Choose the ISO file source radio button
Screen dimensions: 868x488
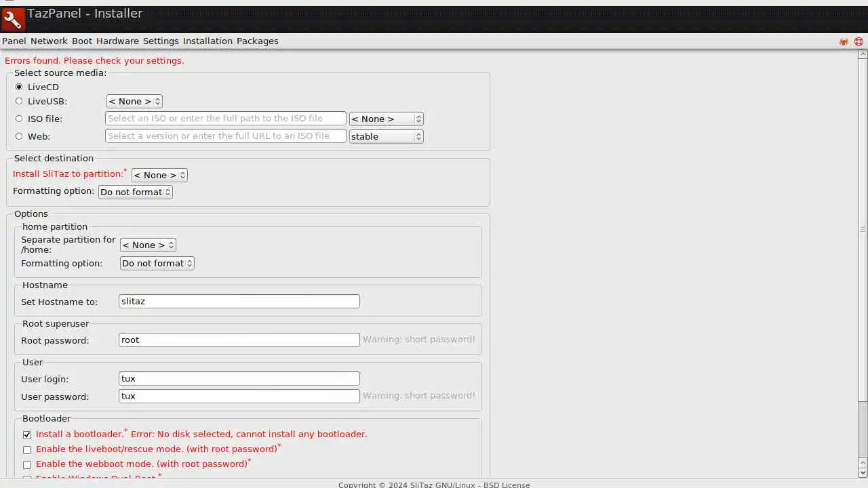pos(19,119)
